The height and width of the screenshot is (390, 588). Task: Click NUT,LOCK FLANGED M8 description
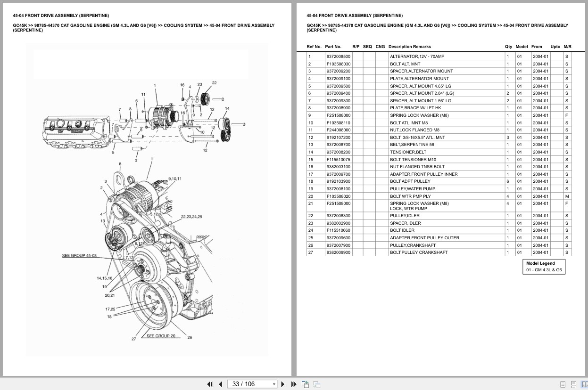coord(414,130)
